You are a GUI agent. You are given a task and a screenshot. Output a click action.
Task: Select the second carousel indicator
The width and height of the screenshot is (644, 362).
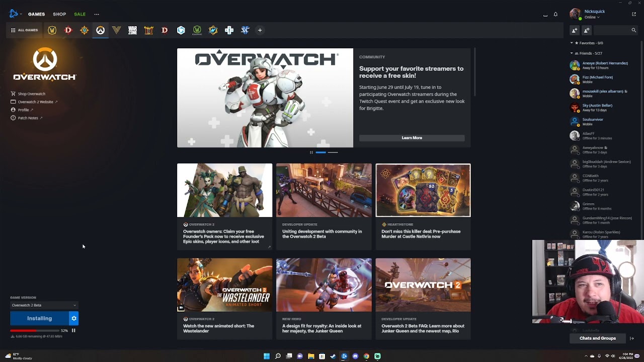[333, 152]
